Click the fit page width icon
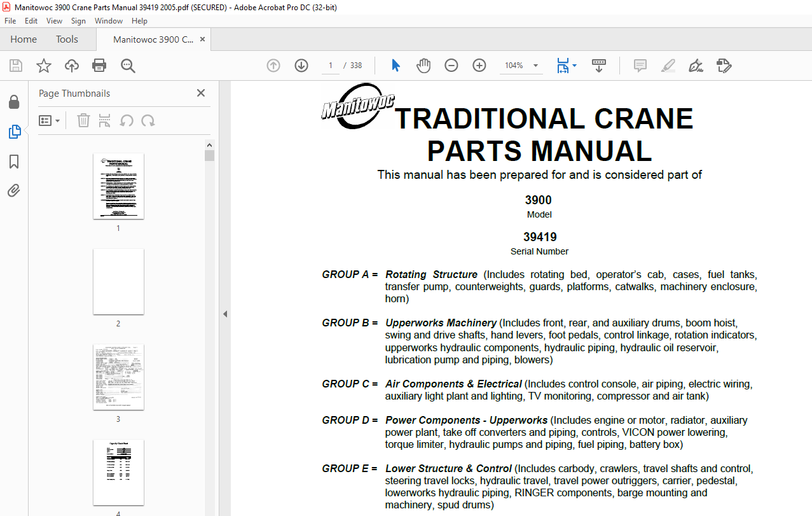The image size is (812, 516). pyautogui.click(x=563, y=66)
